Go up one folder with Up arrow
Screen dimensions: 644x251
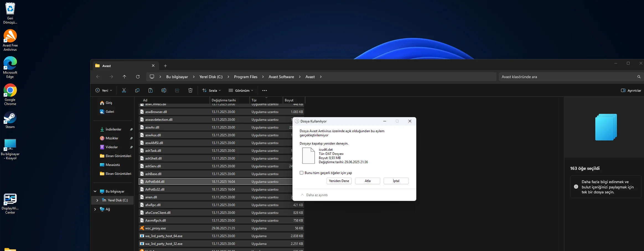125,77
